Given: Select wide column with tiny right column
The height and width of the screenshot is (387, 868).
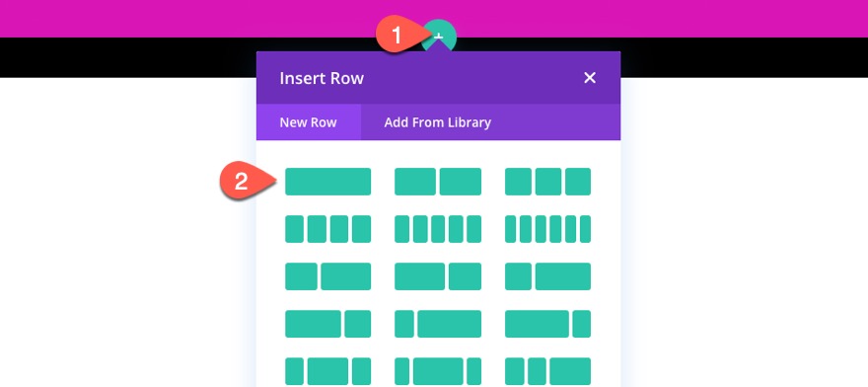Looking at the screenshot, I should pos(547,324).
